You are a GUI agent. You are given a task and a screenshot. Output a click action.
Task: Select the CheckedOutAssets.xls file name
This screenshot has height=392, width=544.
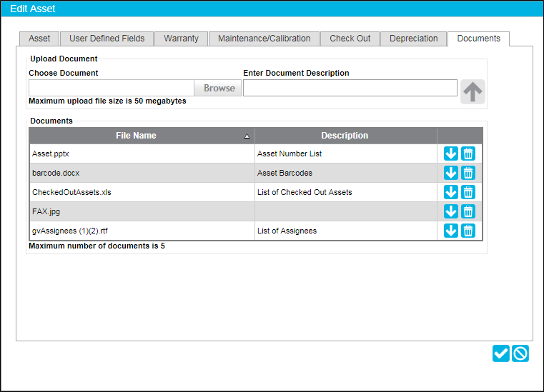click(71, 192)
